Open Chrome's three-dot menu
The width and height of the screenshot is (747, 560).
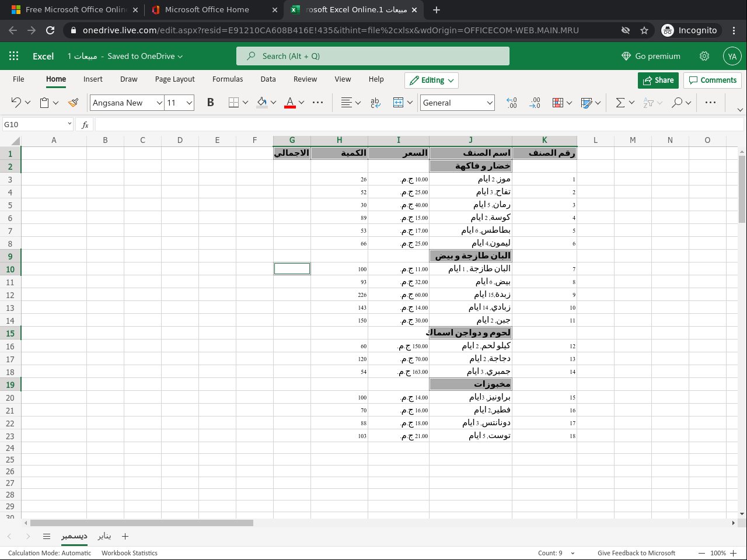click(734, 30)
